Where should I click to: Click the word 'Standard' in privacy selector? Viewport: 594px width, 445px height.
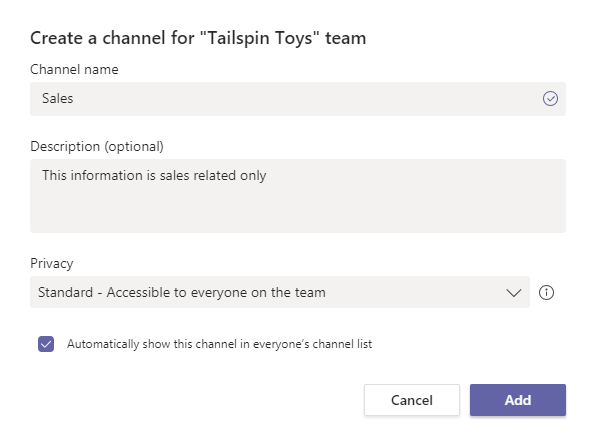coord(65,292)
